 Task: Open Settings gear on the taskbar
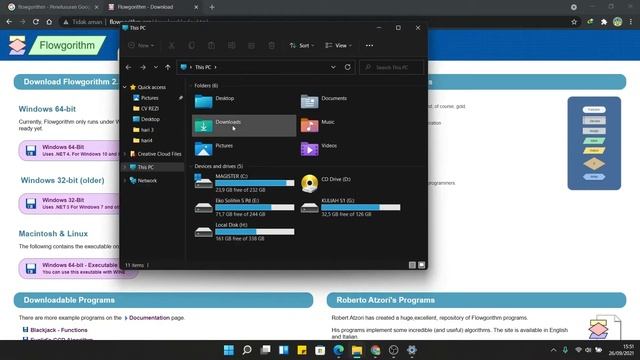tap(412, 350)
